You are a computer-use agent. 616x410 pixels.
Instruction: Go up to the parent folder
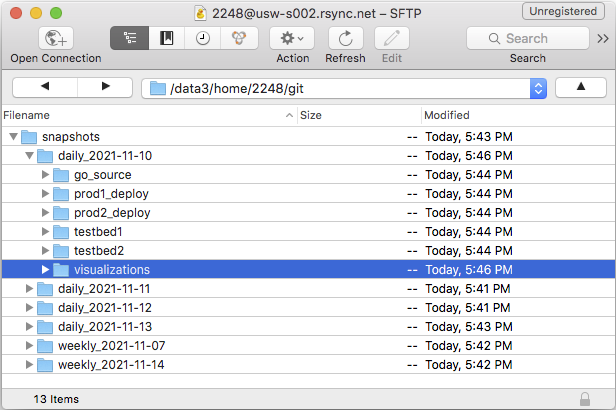point(581,88)
